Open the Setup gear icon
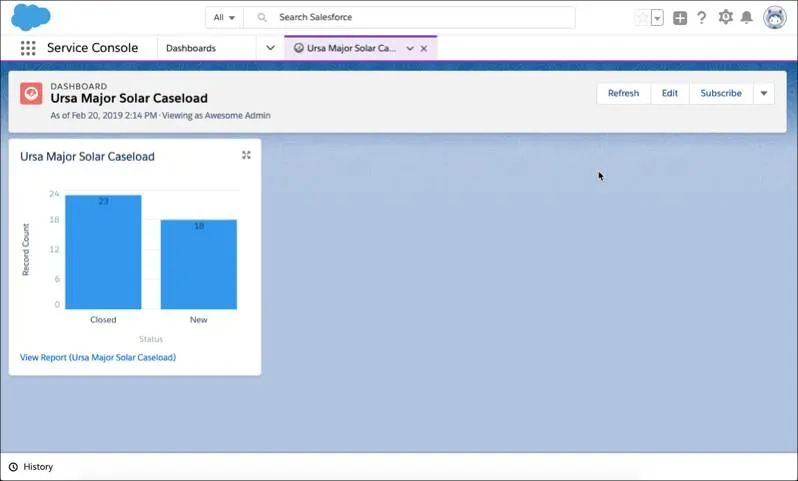The image size is (798, 481). 725,17
